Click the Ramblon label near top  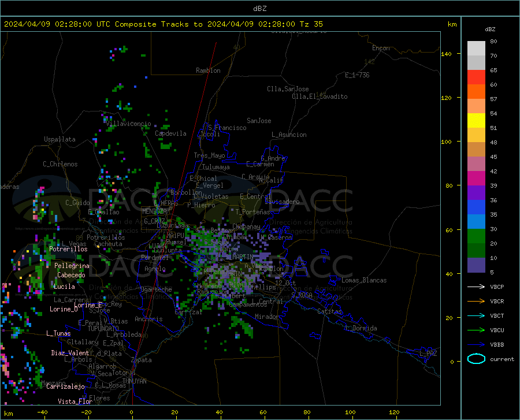[208, 70]
